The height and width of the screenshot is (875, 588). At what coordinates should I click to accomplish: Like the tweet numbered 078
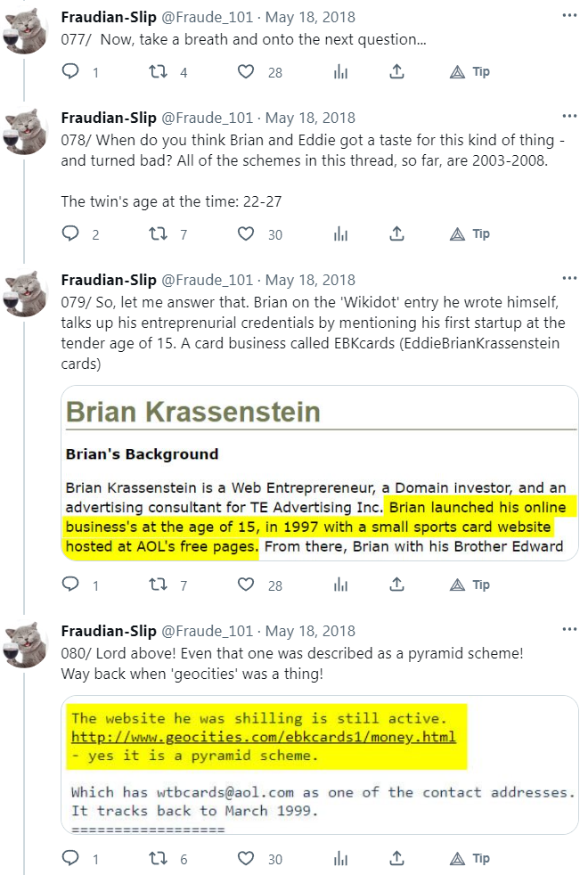click(247, 234)
